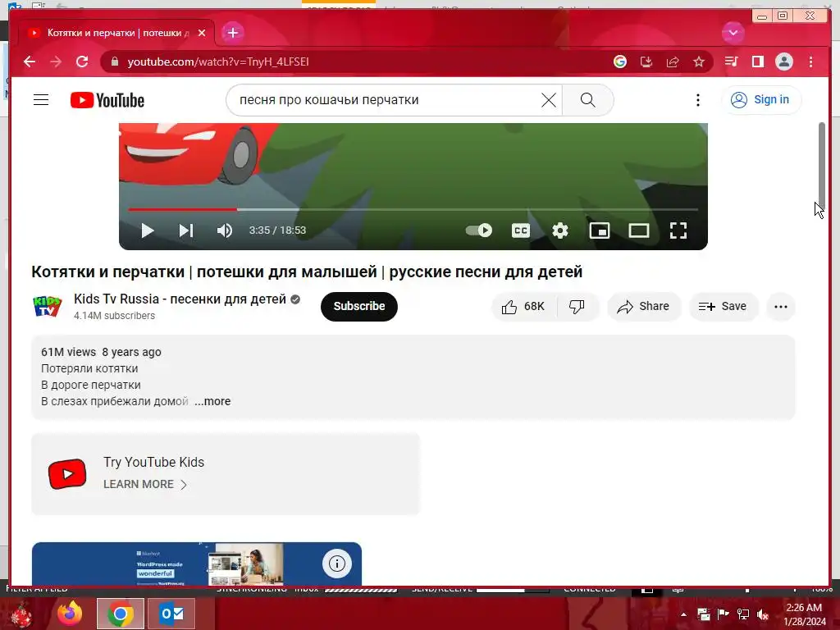The width and height of the screenshot is (840, 630).
Task: Click the Chrome address bar URL
Action: [x=218, y=62]
